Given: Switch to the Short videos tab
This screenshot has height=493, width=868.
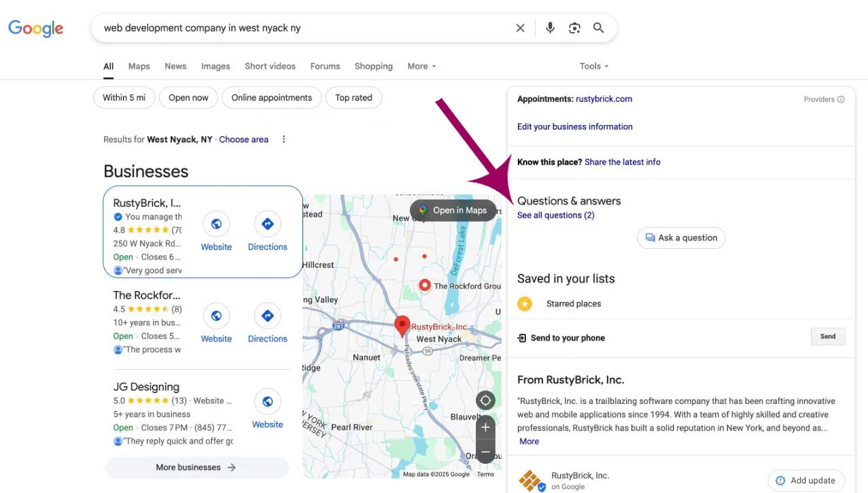Looking at the screenshot, I should (270, 66).
